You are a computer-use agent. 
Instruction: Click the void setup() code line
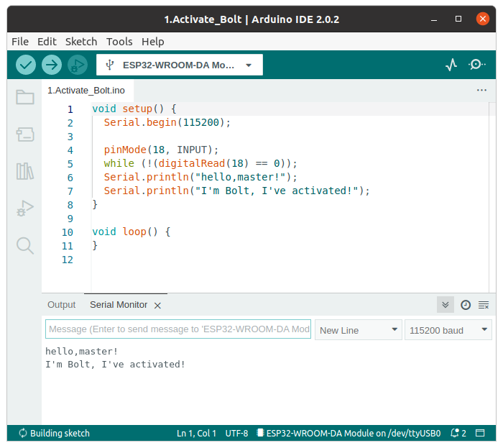coord(134,109)
